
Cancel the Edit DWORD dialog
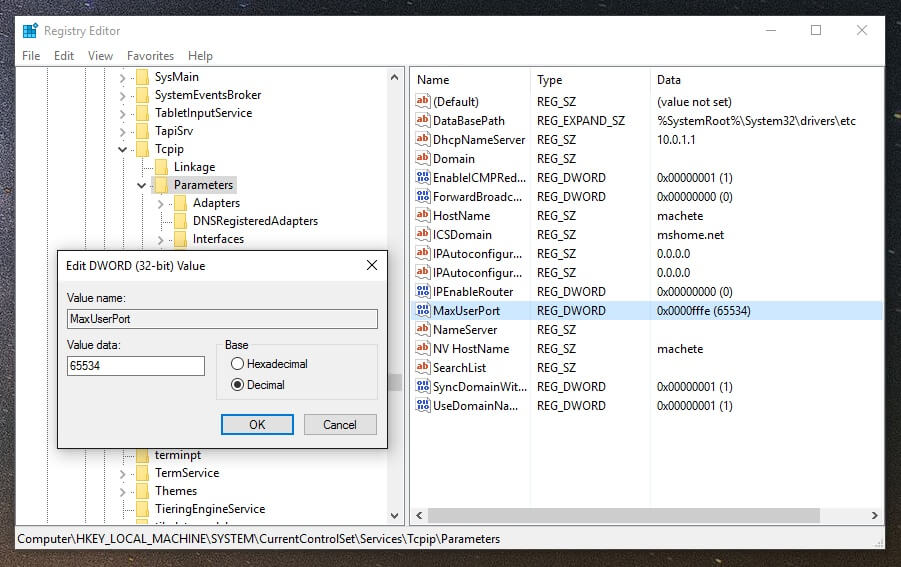point(340,425)
